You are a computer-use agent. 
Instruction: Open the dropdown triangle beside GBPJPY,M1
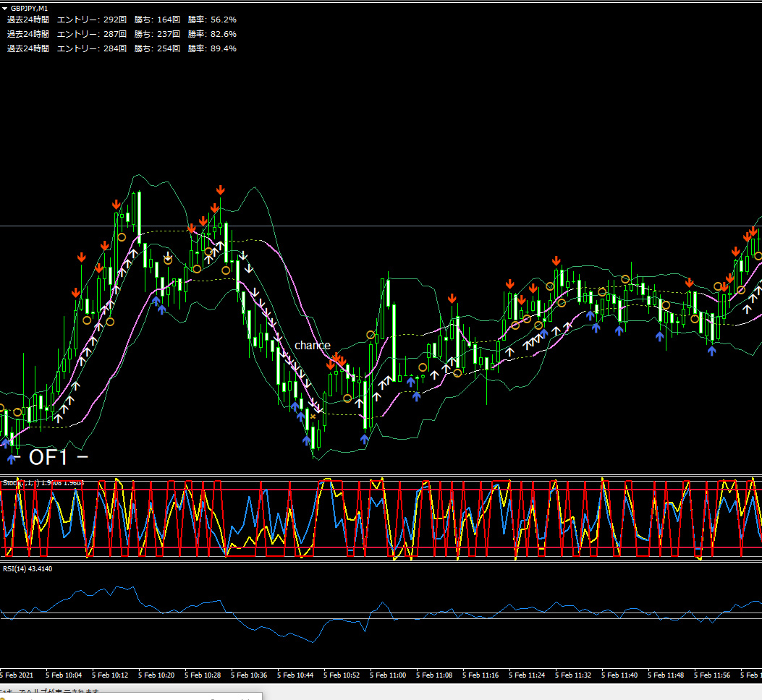tap(5, 8)
